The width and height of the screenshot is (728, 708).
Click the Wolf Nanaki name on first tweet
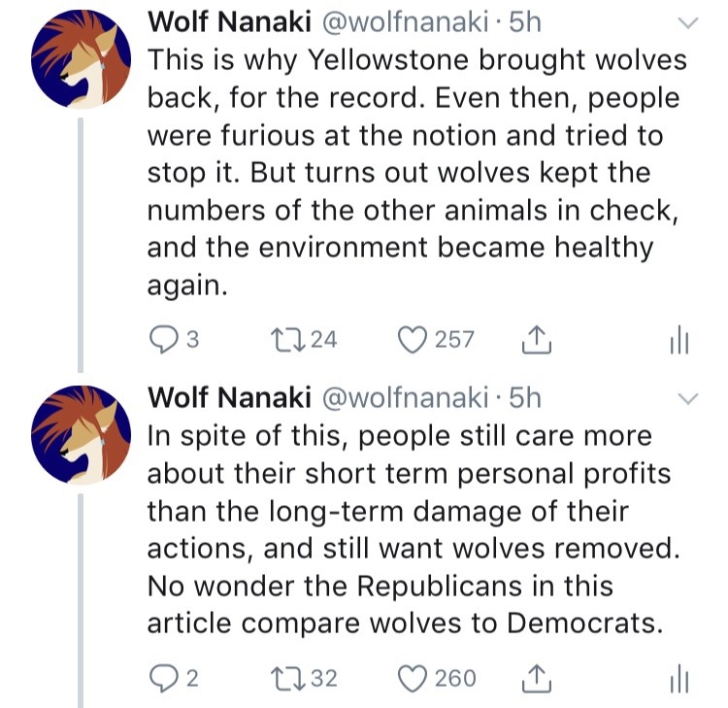tap(227, 21)
